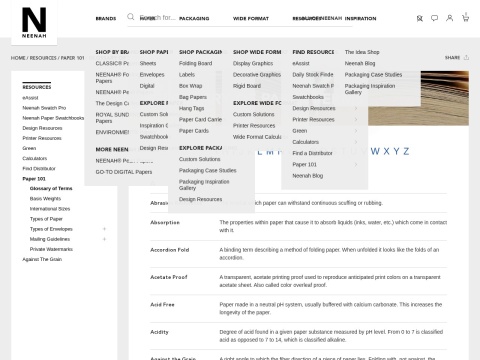Click the Share icon
This screenshot has width=480, height=360.
(x=466, y=57)
